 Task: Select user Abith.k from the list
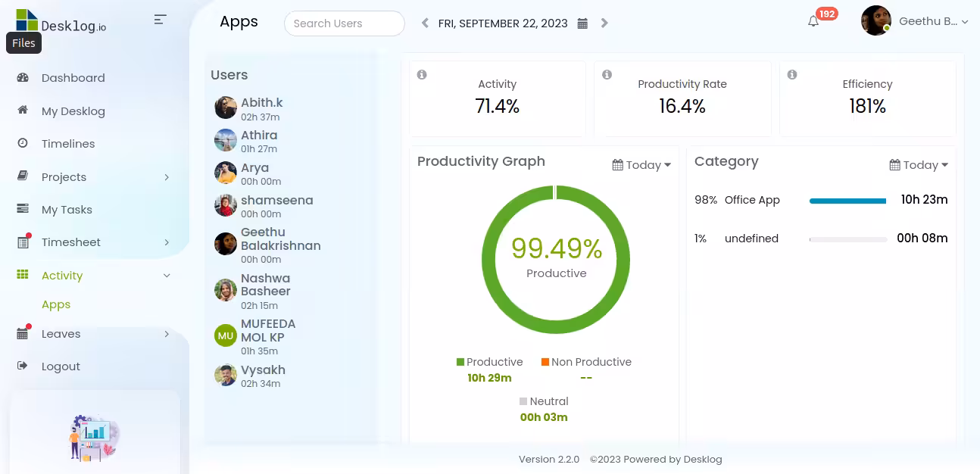coord(261,103)
